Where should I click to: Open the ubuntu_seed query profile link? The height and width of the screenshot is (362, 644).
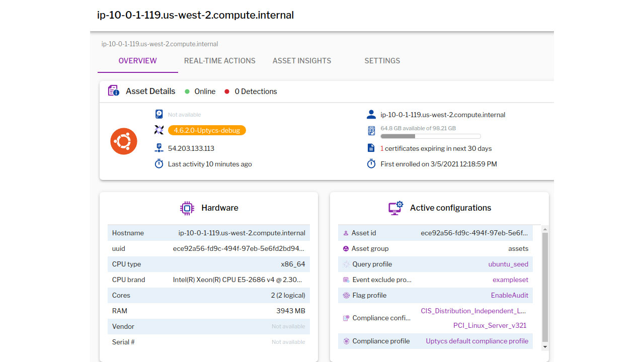(x=508, y=264)
